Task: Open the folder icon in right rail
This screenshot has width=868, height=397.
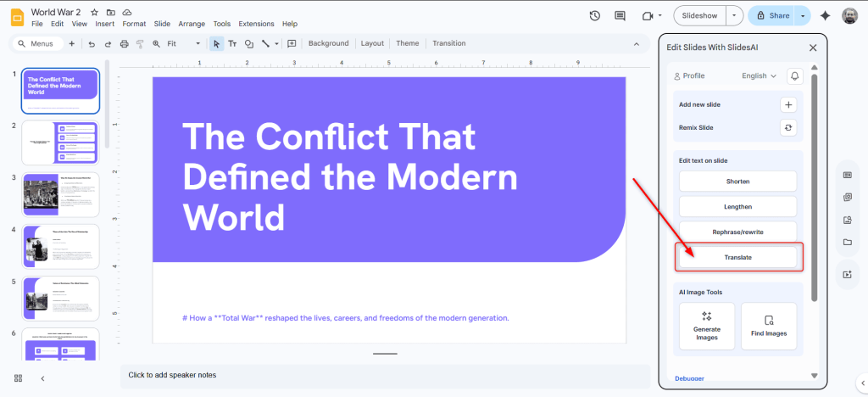Action: (847, 242)
